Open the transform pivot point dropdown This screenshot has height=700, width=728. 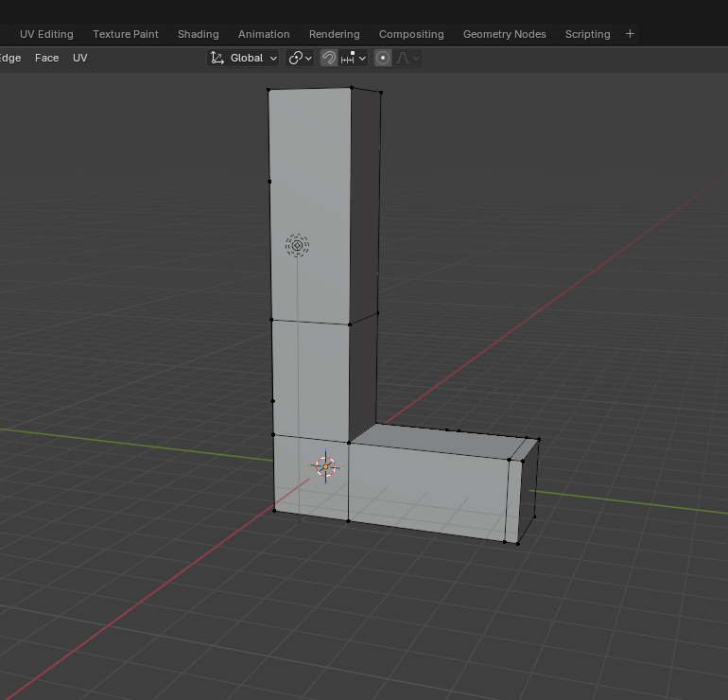pos(300,58)
